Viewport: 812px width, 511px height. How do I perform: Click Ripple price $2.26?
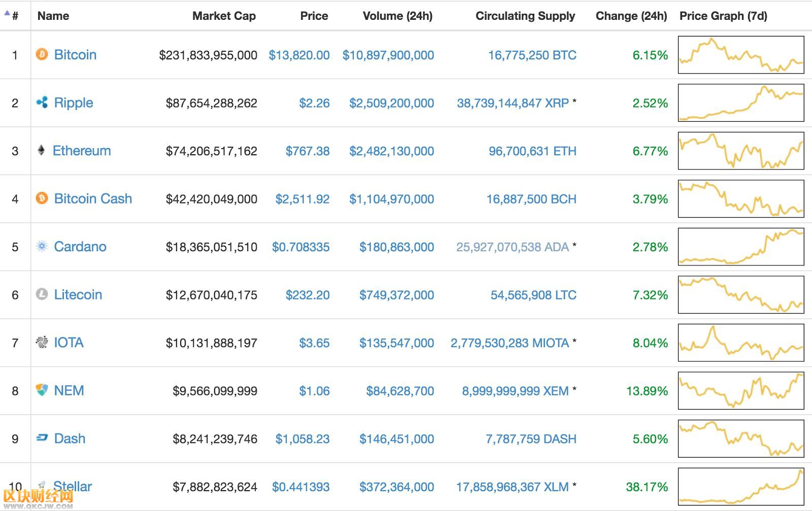[x=314, y=103]
